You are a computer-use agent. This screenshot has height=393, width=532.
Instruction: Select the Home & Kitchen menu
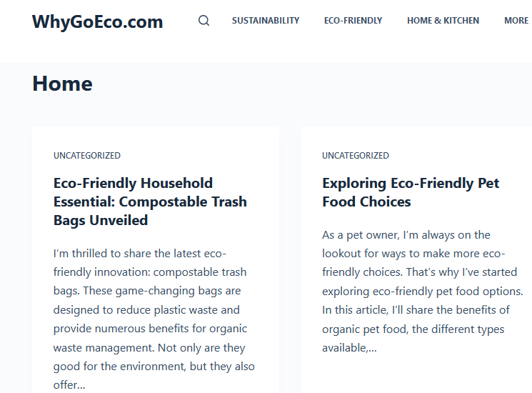pyautogui.click(x=443, y=21)
